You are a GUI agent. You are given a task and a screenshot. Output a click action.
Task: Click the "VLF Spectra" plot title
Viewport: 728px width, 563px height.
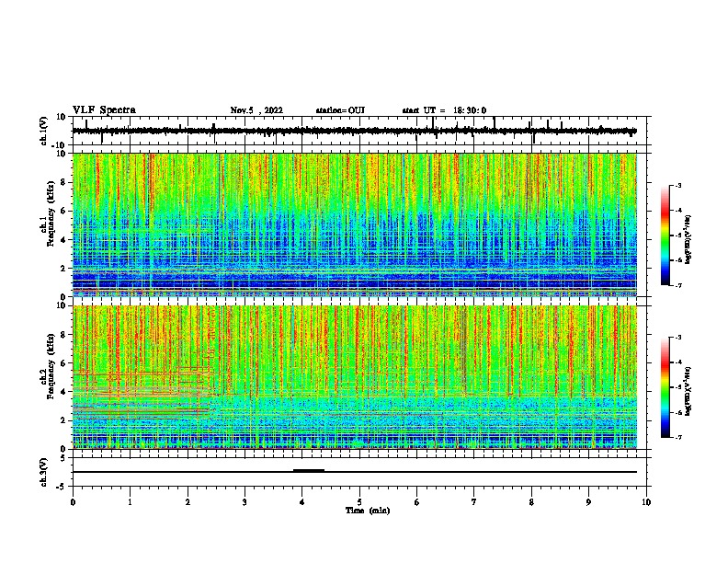tap(104, 110)
